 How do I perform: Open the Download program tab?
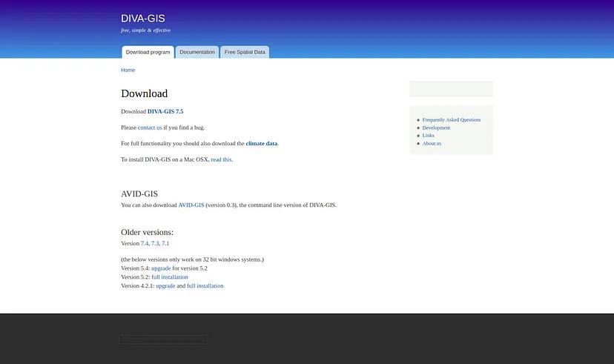click(x=148, y=52)
